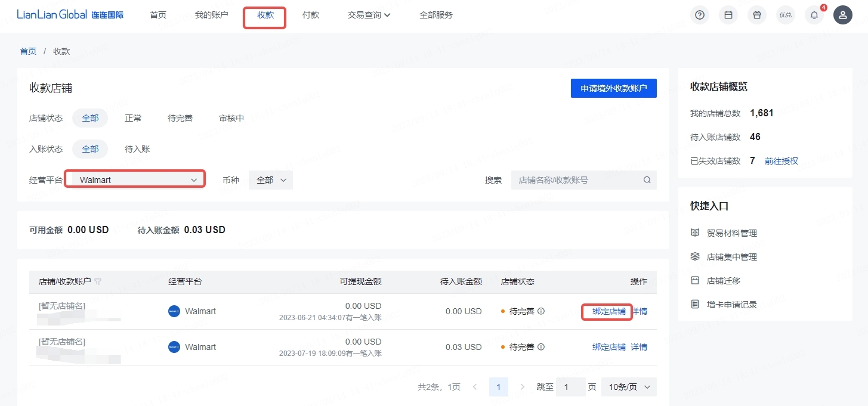The image size is (868, 406).
Task: Select 正常 store status filter
Action: click(x=133, y=118)
